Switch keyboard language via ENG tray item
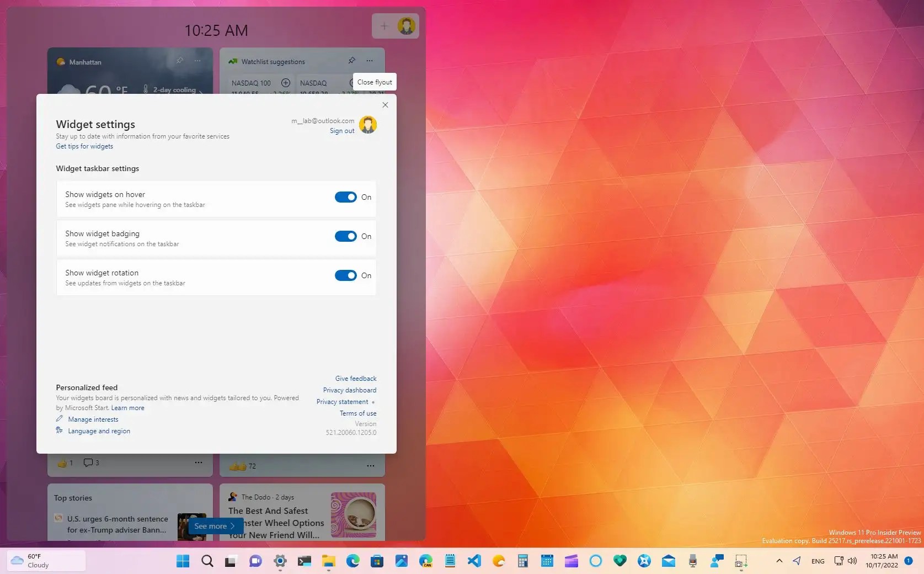Screen dimensions: 924x574 click(817, 561)
